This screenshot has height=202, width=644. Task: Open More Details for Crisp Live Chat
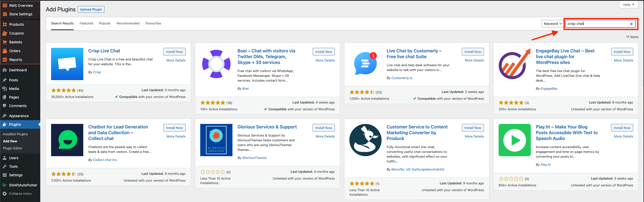coord(176,60)
